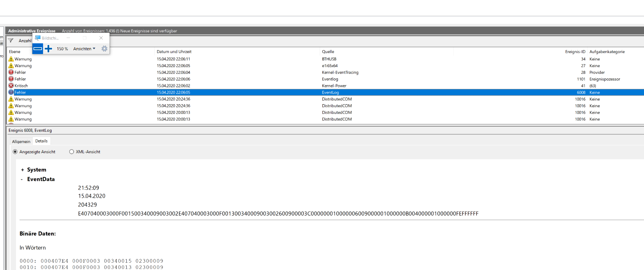The image size is (644, 270).
Task: Click the error icon on the Eventlog 1101 row
Action: click(x=11, y=79)
